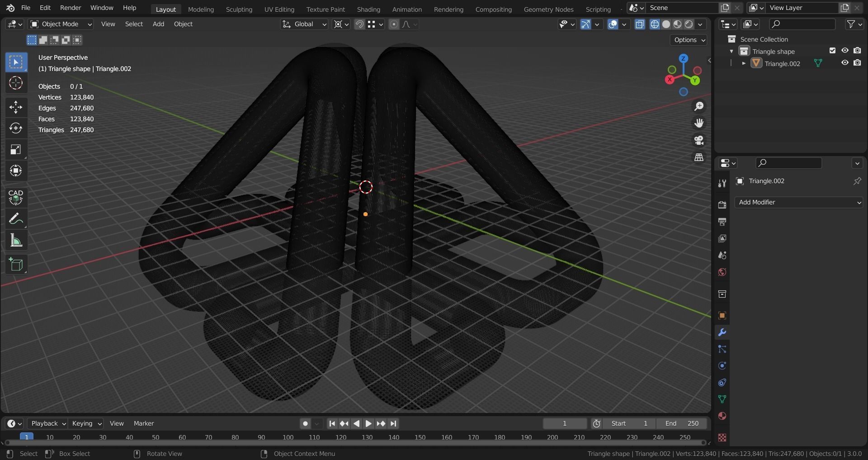Open the File menu
868x460 pixels.
[26, 8]
